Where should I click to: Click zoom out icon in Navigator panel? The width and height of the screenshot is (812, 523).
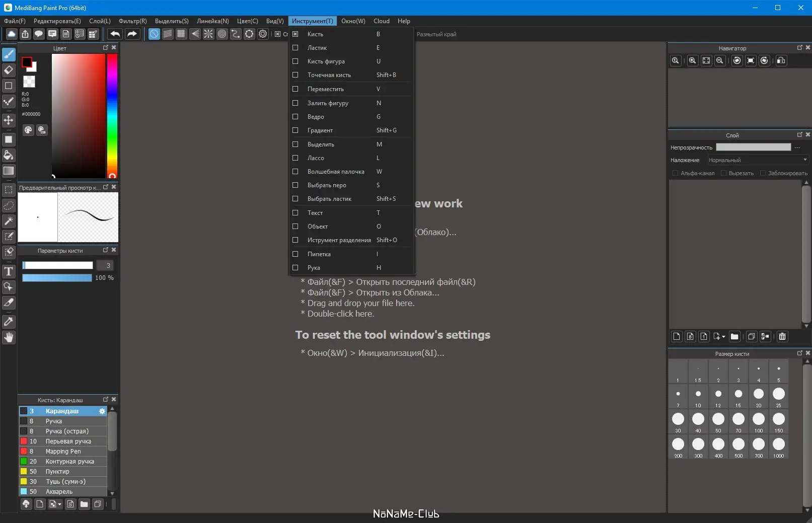pyautogui.click(x=720, y=60)
